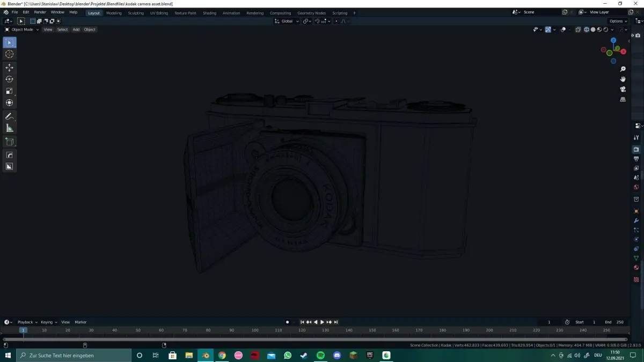Open the Options dropdown
Viewport: 644px width, 362px height.
pyautogui.click(x=618, y=21)
